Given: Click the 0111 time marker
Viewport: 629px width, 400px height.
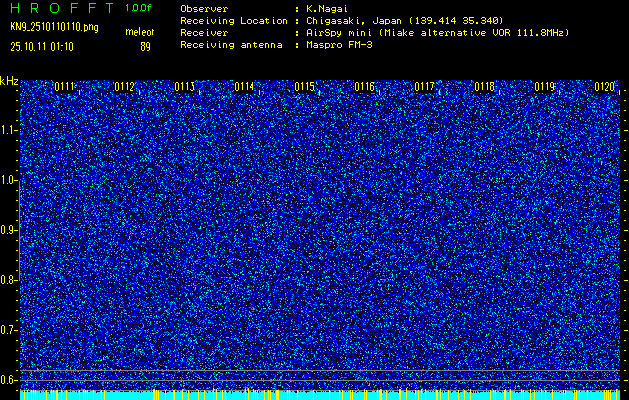Looking at the screenshot, I should point(65,87).
